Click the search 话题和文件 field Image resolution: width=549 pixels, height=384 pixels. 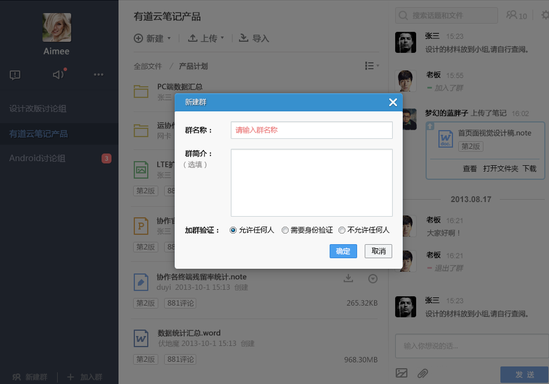coord(446,15)
